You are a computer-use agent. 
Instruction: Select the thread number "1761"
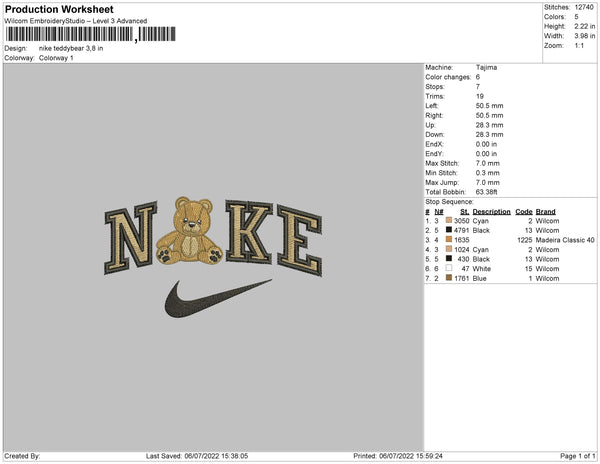(x=461, y=278)
